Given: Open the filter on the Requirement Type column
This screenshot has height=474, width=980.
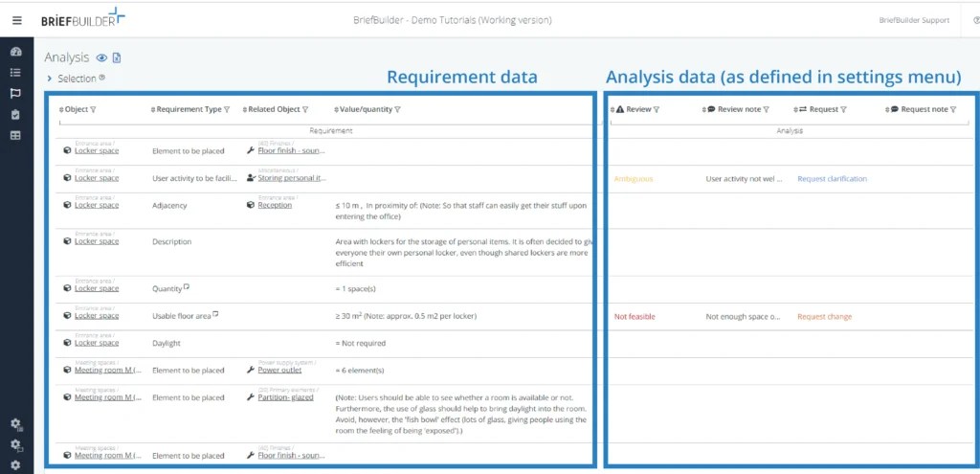Looking at the screenshot, I should click(x=227, y=109).
